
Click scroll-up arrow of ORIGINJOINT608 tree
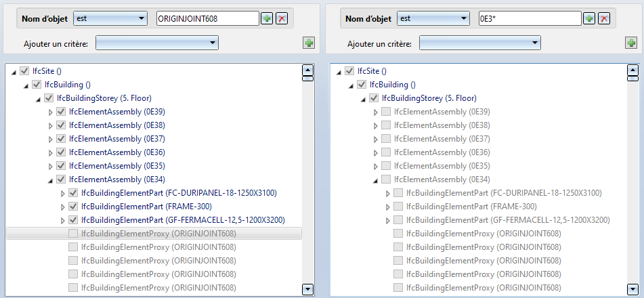point(307,70)
